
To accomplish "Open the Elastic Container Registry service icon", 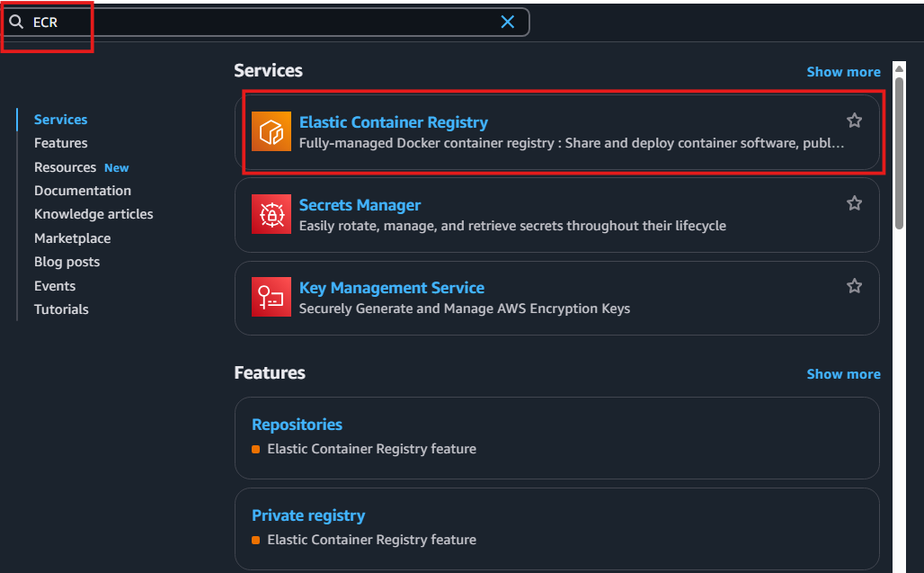I will pos(271,131).
